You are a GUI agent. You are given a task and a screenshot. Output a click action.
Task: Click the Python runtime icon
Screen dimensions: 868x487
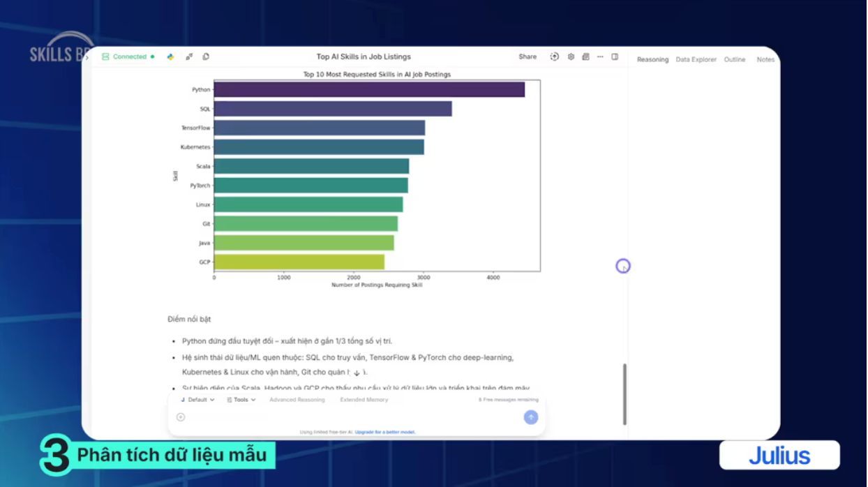(x=170, y=57)
